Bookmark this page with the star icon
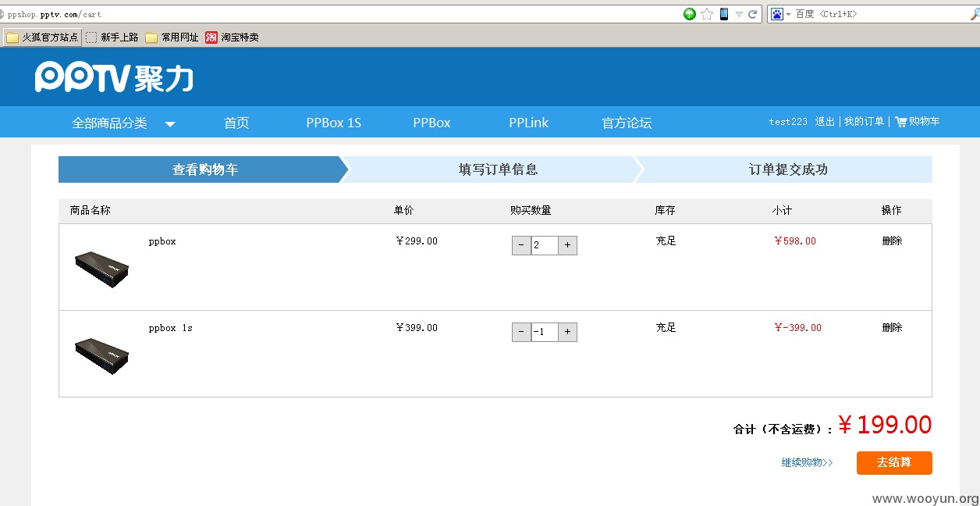This screenshot has width=980, height=506. coord(707,14)
